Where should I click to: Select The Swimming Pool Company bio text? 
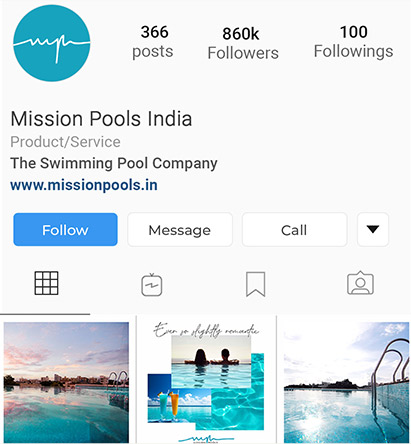pyautogui.click(x=114, y=163)
